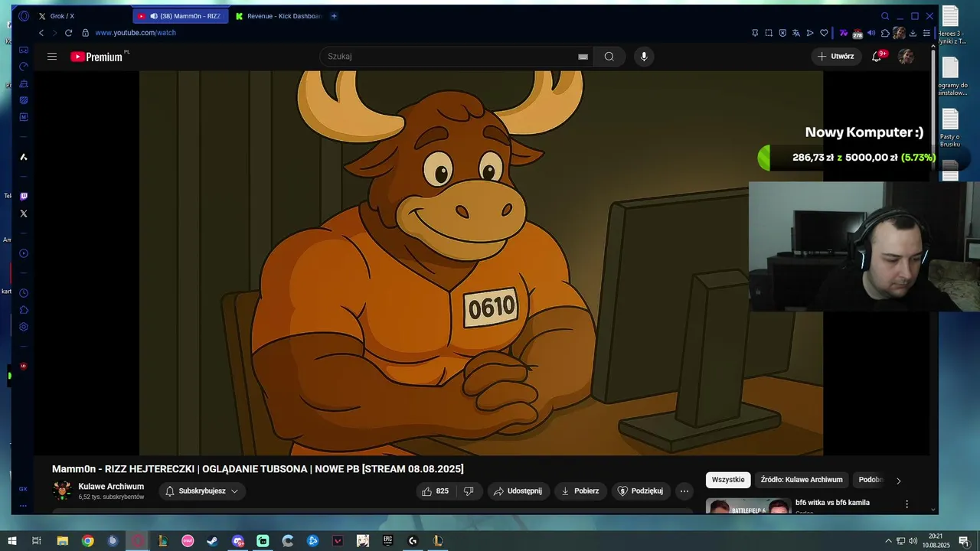980x551 pixels.
Task: Open the Windows notification center icon
Action: pyautogui.click(x=964, y=541)
